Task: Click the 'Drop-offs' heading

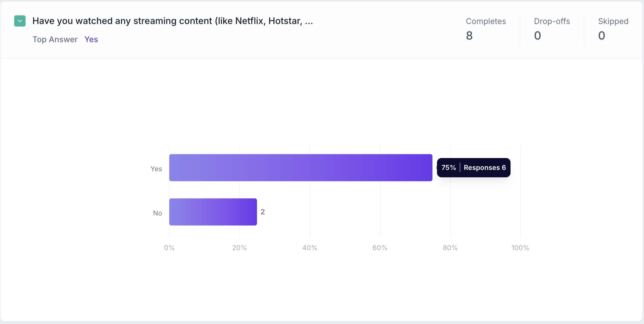Action: pos(552,21)
